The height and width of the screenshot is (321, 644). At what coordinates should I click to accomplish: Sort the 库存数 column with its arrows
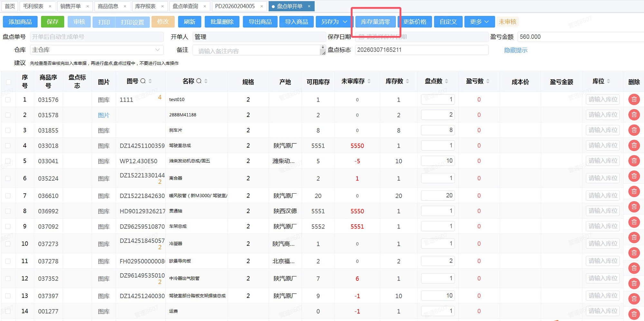408,81
